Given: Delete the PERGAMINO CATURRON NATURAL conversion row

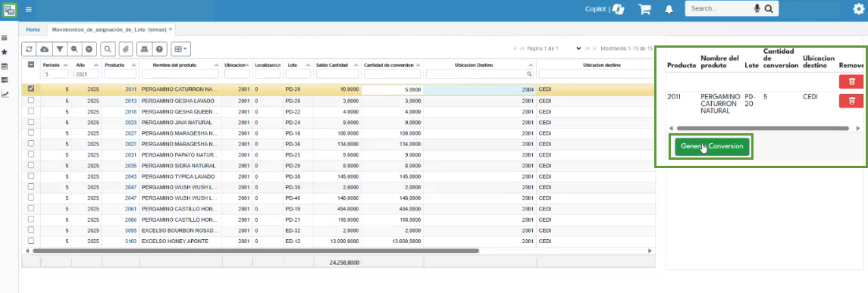Looking at the screenshot, I should pyautogui.click(x=851, y=101).
